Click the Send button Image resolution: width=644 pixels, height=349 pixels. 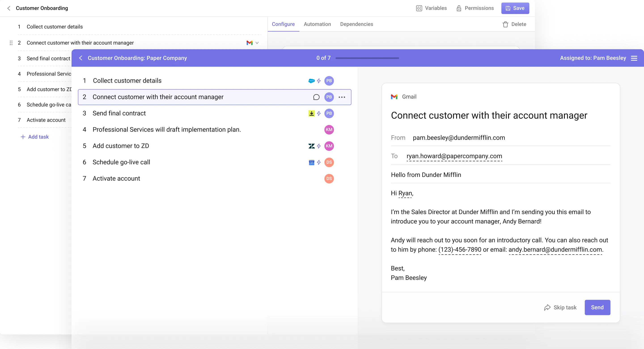[x=597, y=307]
